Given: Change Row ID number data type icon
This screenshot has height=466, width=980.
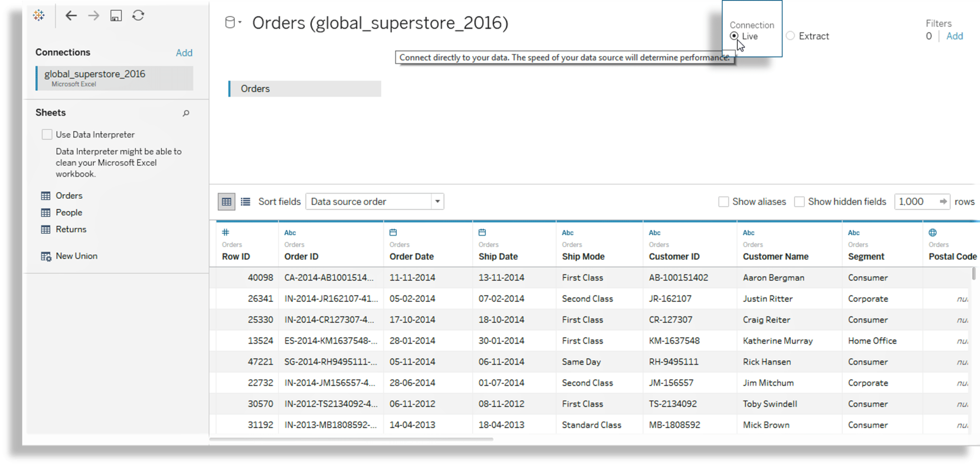Looking at the screenshot, I should pyautogui.click(x=225, y=232).
